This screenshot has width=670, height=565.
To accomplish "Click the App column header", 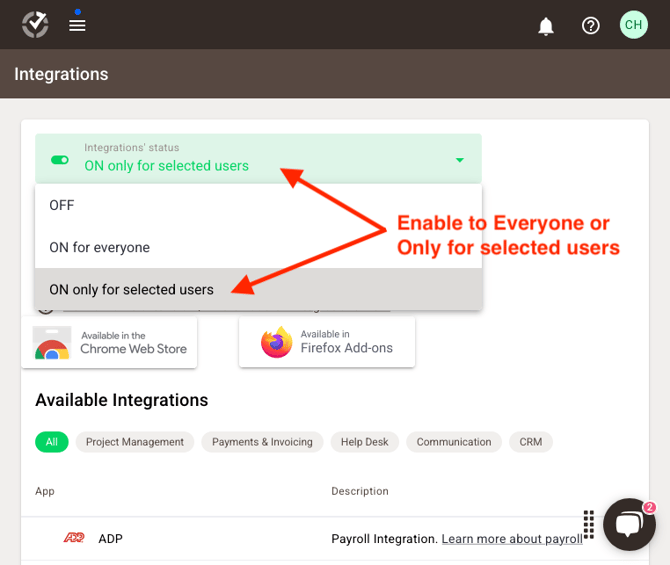I will coord(45,491).
